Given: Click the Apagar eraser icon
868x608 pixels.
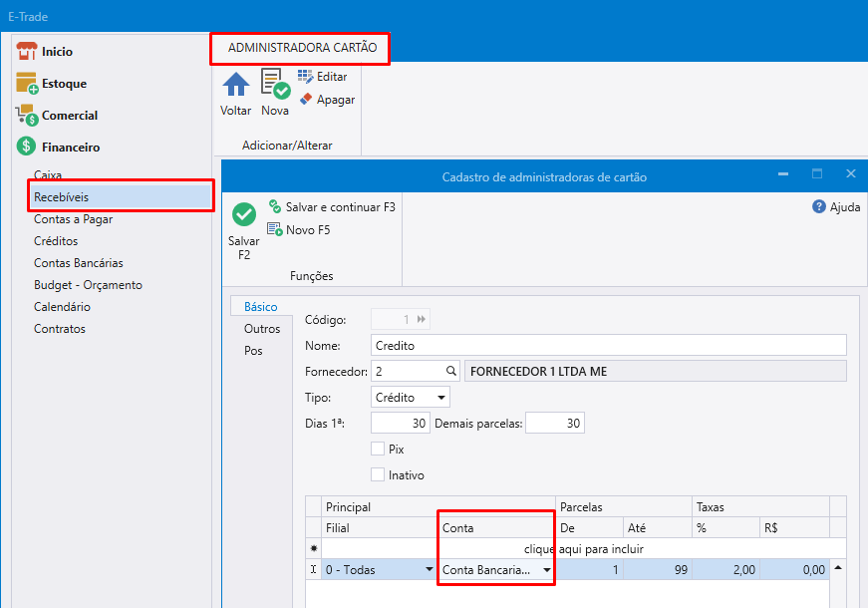Looking at the screenshot, I should [306, 100].
